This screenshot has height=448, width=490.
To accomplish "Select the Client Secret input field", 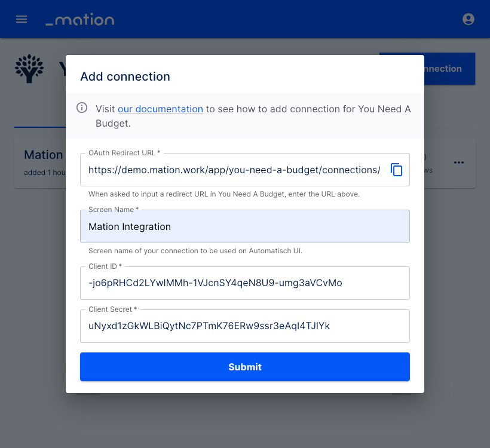I will pyautogui.click(x=244, y=326).
